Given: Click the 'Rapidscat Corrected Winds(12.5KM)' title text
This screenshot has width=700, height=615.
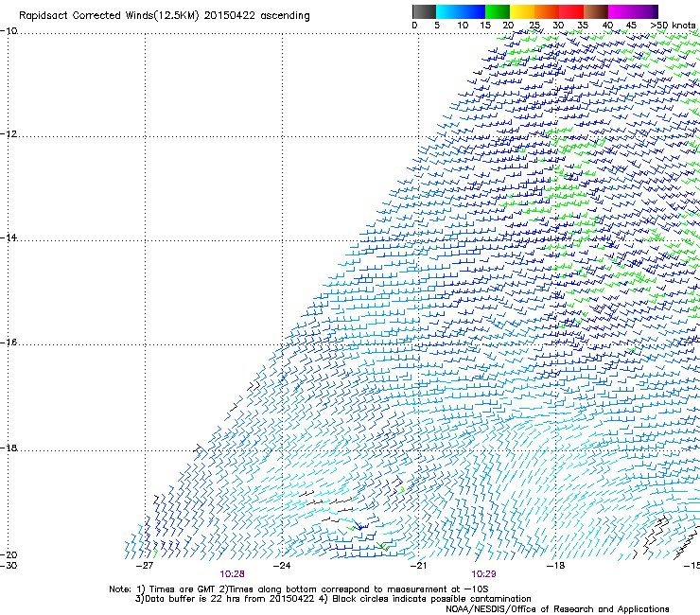Looking at the screenshot, I should pos(109,16).
